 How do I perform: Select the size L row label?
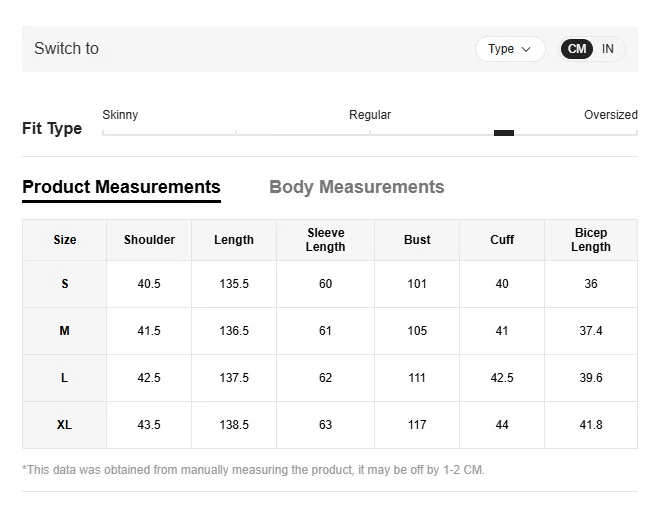(65, 378)
